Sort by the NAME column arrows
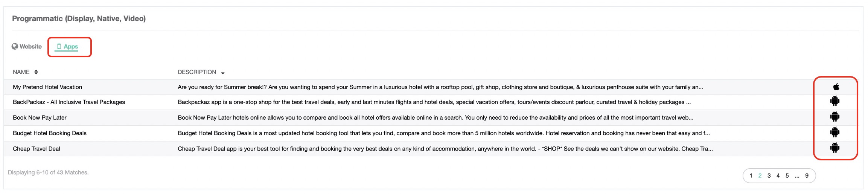 36,72
